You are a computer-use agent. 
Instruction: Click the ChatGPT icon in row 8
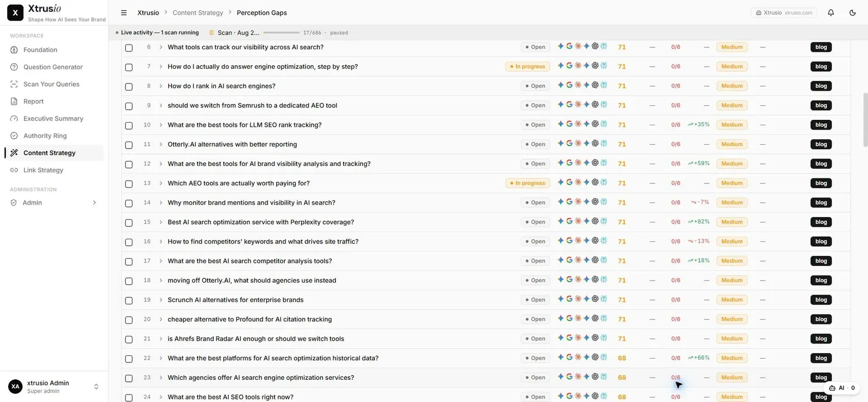tap(595, 85)
